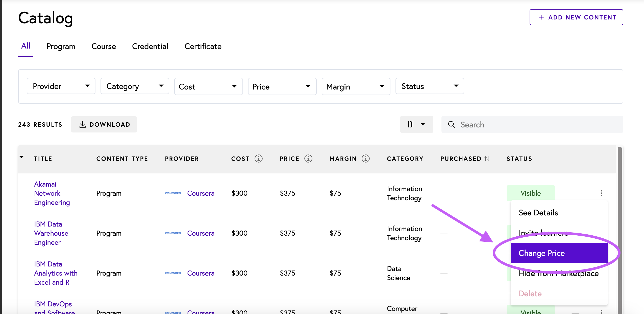Click the Category column header
The height and width of the screenshot is (314, 644).
point(405,159)
